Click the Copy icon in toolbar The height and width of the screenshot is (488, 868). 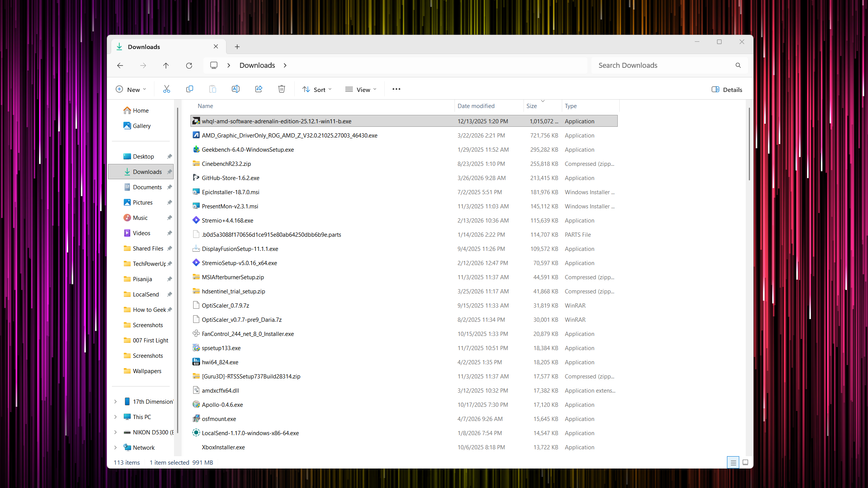189,89
